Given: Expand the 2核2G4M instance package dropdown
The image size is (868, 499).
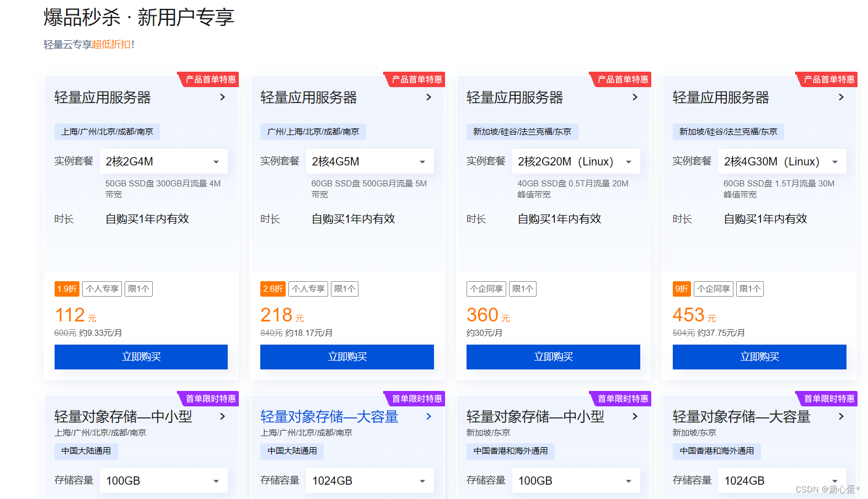Looking at the screenshot, I should click(164, 162).
